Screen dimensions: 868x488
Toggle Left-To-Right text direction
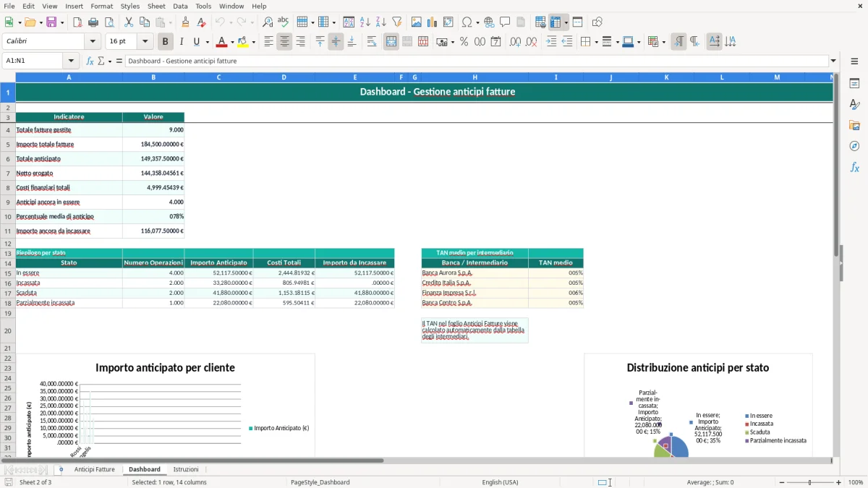coord(678,42)
